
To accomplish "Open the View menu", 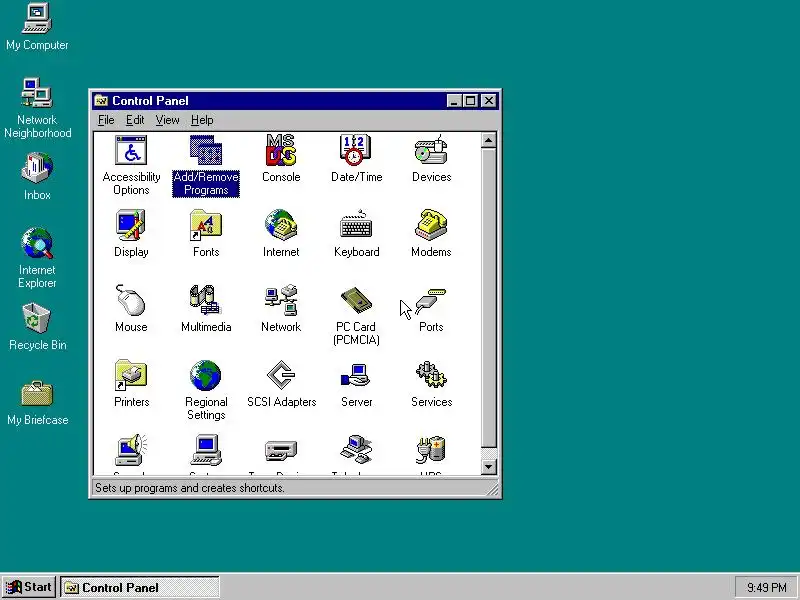I will pos(167,120).
